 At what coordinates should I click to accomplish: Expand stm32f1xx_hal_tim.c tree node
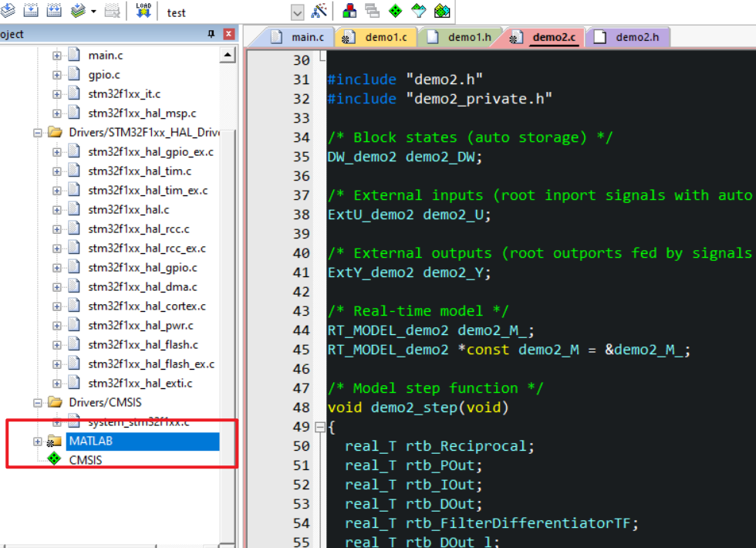coord(57,171)
